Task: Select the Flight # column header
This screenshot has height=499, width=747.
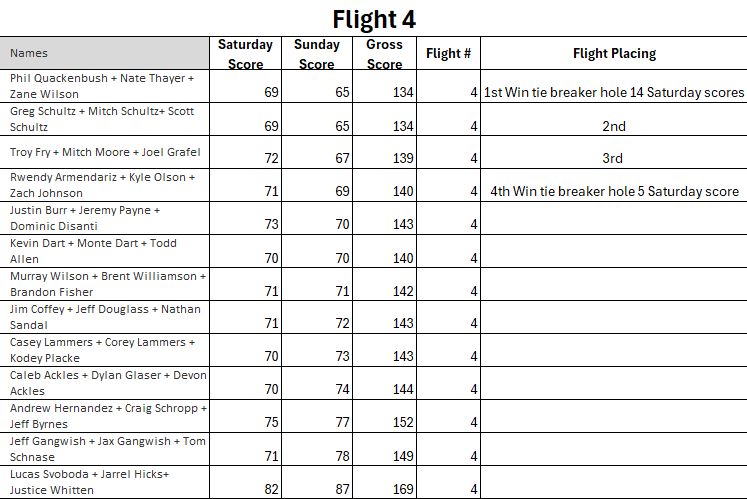Action: click(x=448, y=54)
